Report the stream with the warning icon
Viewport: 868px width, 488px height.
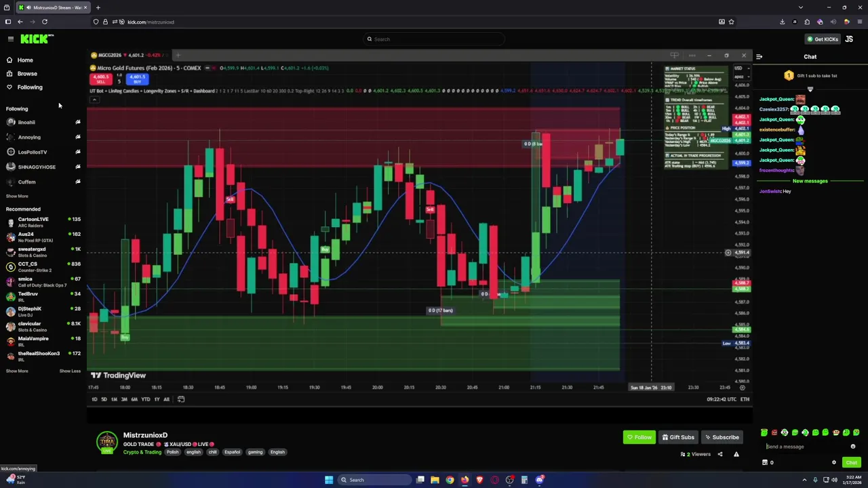(736, 454)
